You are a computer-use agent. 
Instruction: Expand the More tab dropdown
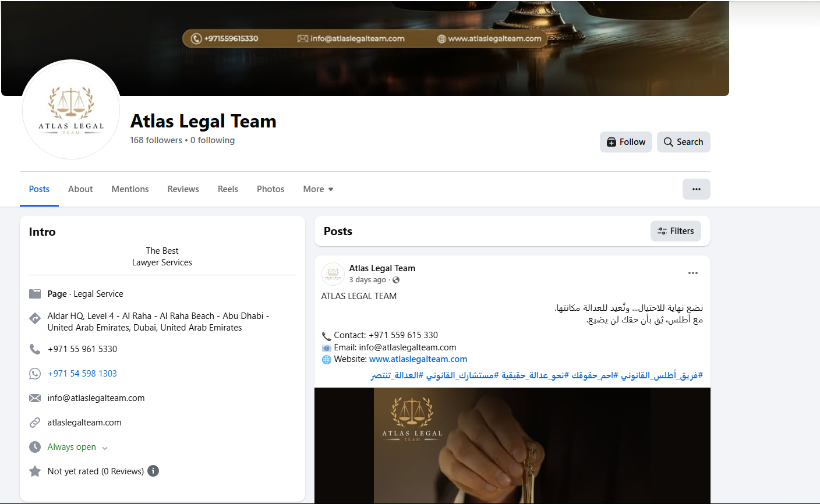coord(317,189)
